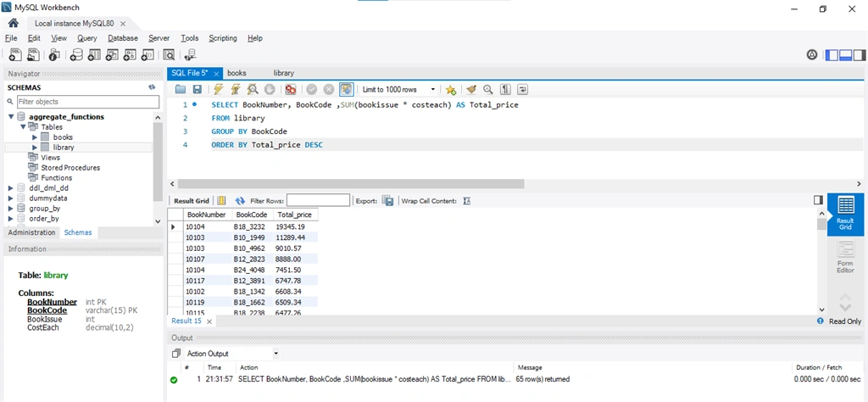Save the SQL script to file
The image size is (868, 402).
click(197, 89)
